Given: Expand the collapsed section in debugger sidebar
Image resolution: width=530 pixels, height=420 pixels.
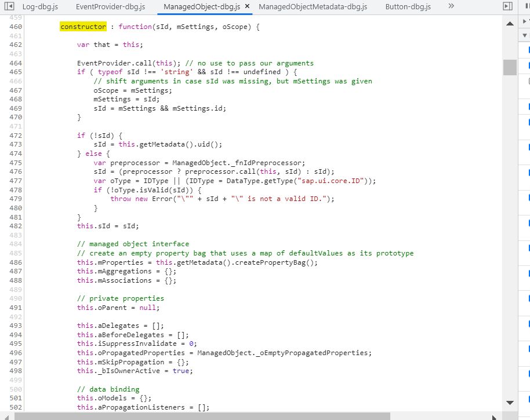Looking at the screenshot, I should pos(525,21).
